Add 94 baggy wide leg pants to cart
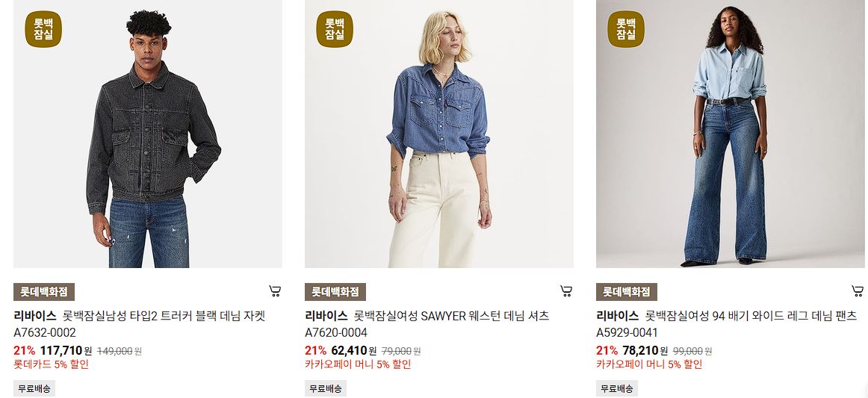The width and height of the screenshot is (868, 398). 857,290
